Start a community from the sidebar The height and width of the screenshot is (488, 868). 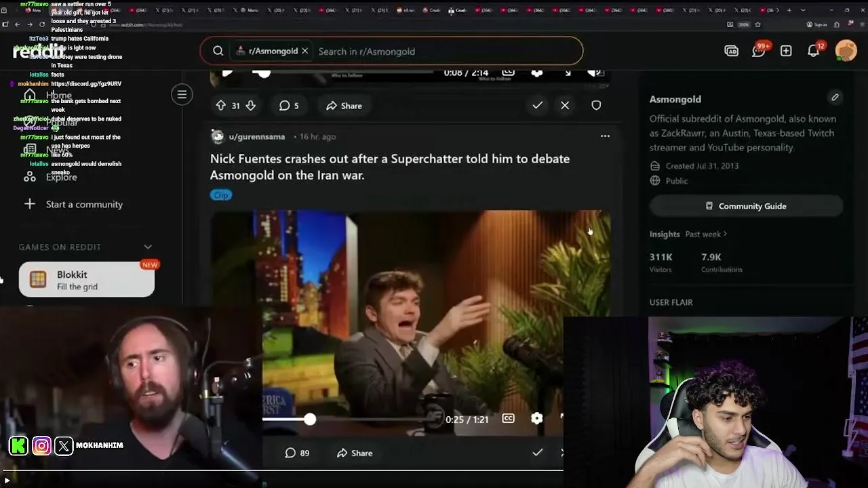pyautogui.click(x=73, y=204)
